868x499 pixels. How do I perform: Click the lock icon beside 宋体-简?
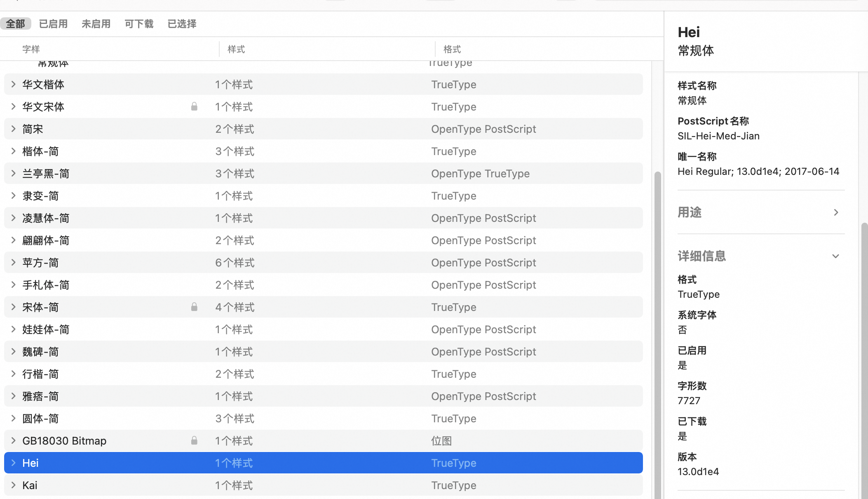tap(194, 307)
